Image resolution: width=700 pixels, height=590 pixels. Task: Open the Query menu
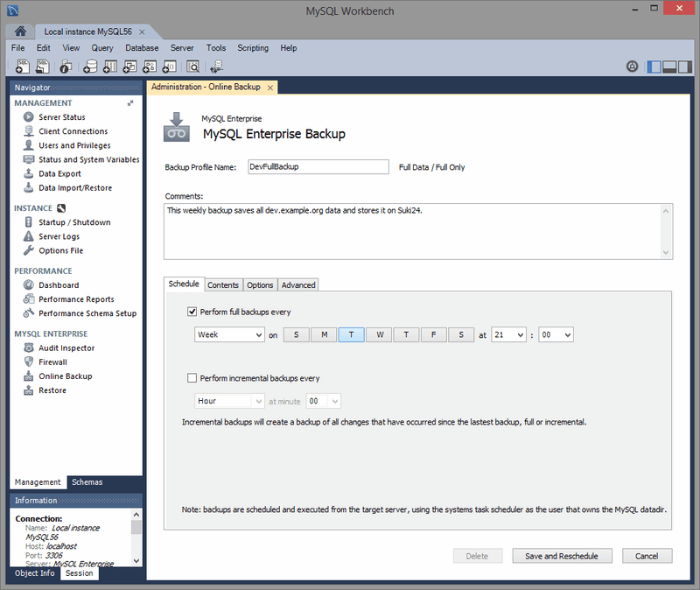pos(102,48)
